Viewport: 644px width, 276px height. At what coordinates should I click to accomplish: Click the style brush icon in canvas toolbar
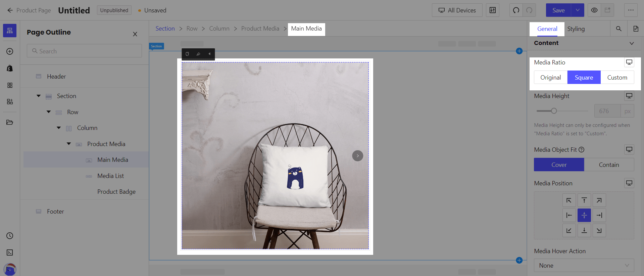pyautogui.click(x=198, y=54)
